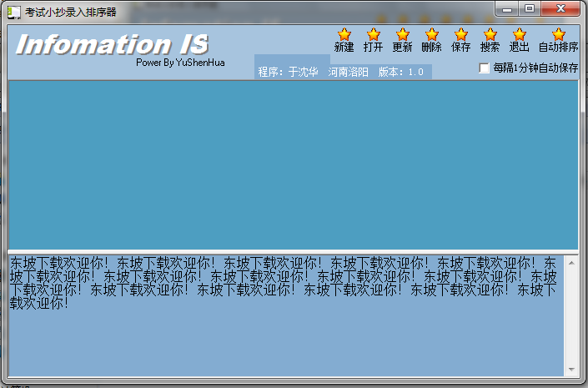
Task: Close the 考试小抄录入排序器 window
Action: 560,9
